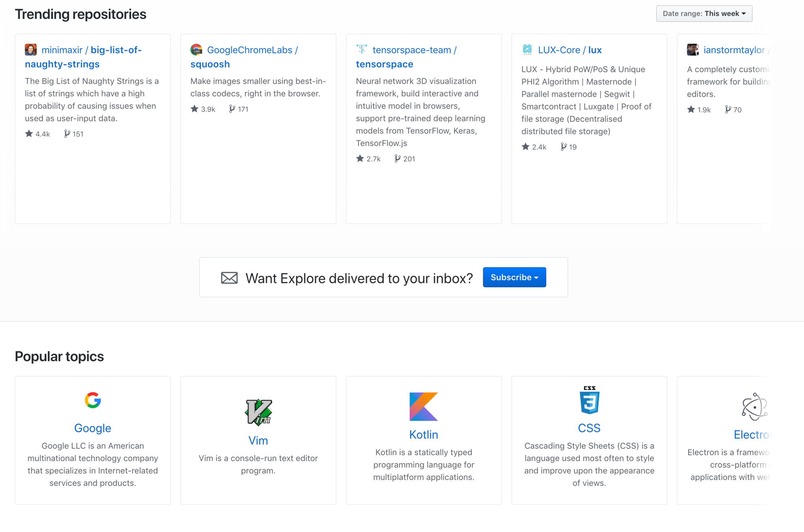
Task: Click the Google logo icon
Action: coord(93,400)
